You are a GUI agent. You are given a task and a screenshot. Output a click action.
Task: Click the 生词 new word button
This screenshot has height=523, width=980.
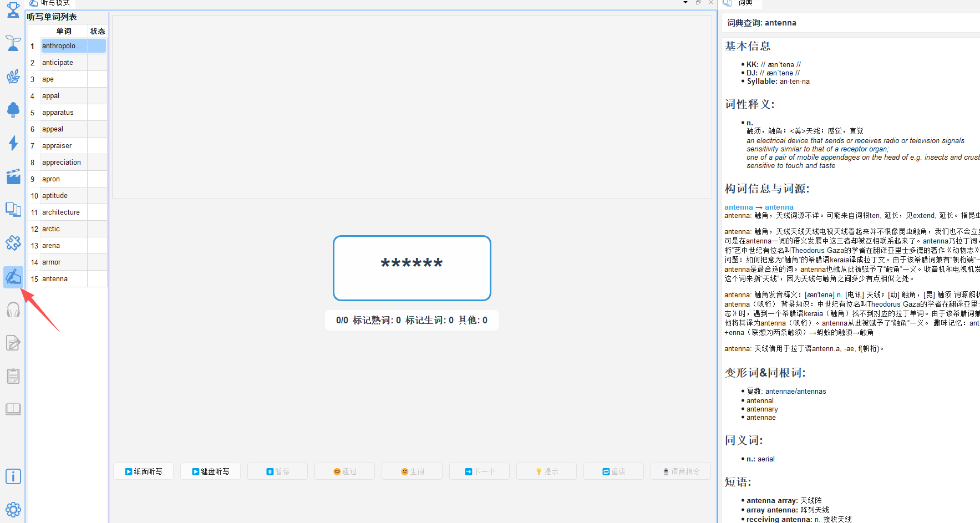(412, 471)
